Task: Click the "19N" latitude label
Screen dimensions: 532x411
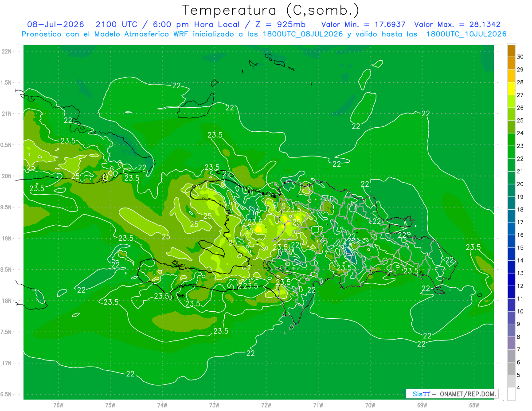Action: [7, 238]
